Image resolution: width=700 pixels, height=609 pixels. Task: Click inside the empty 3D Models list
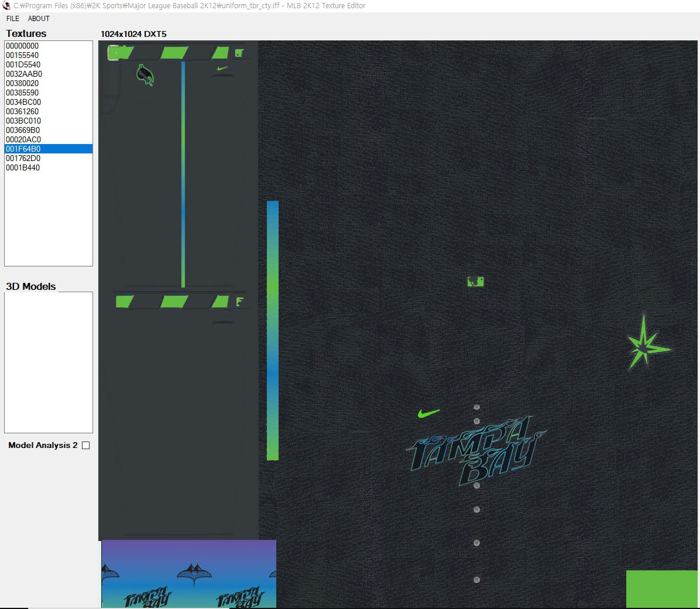click(x=49, y=362)
